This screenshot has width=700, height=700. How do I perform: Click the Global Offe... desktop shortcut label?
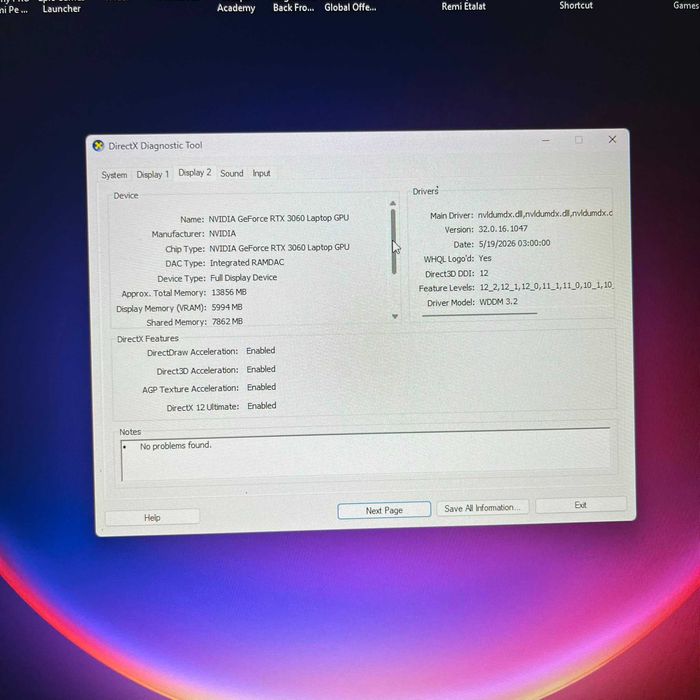350,7
